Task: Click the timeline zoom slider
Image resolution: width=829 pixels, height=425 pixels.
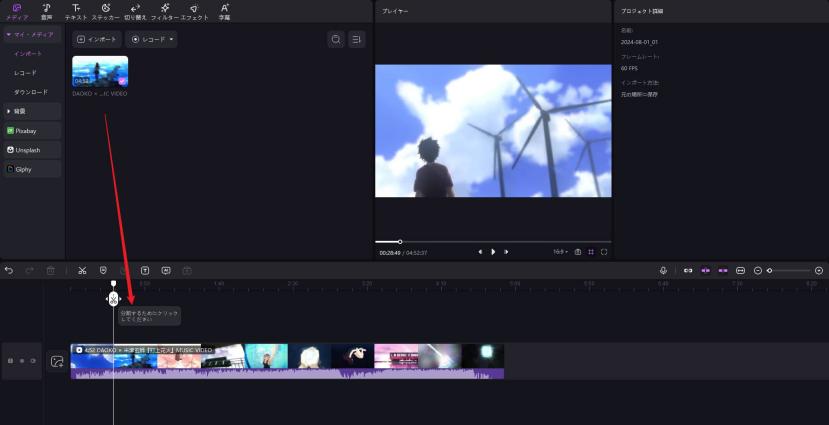Action: coord(789,271)
